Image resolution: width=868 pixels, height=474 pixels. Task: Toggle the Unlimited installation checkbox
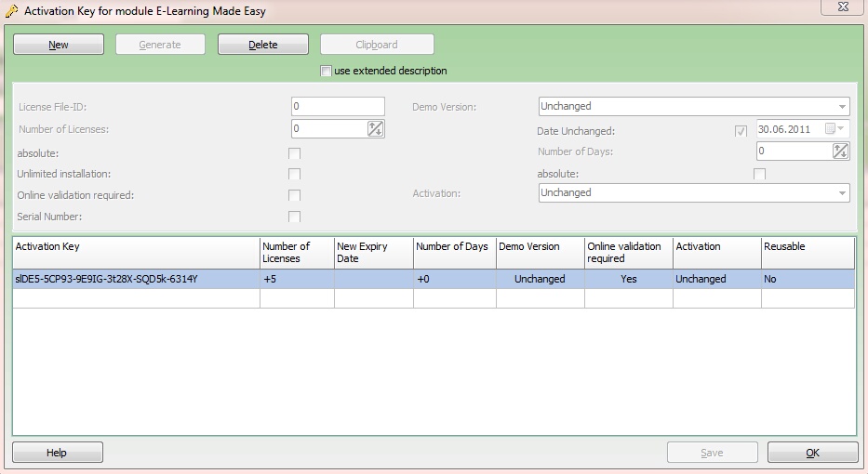(x=294, y=174)
